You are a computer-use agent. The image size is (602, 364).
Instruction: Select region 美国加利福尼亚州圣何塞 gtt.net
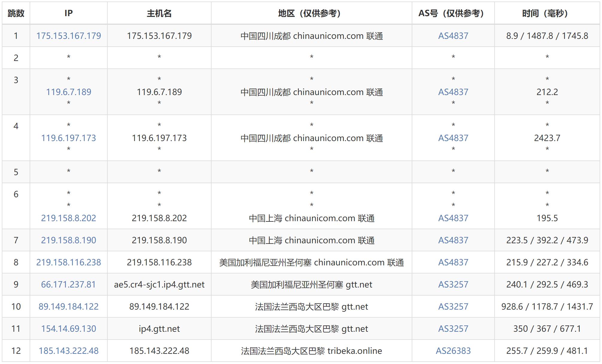(x=311, y=285)
